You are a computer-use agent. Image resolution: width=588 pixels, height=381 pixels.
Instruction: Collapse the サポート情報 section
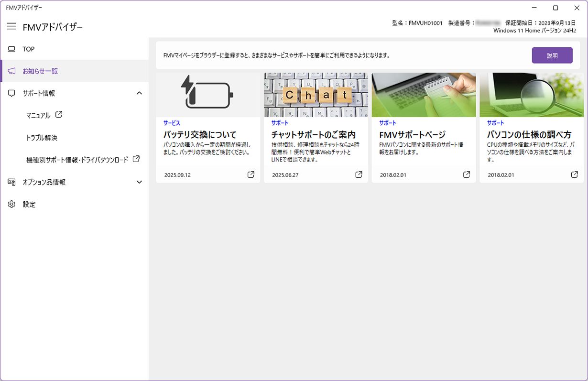[x=139, y=93]
